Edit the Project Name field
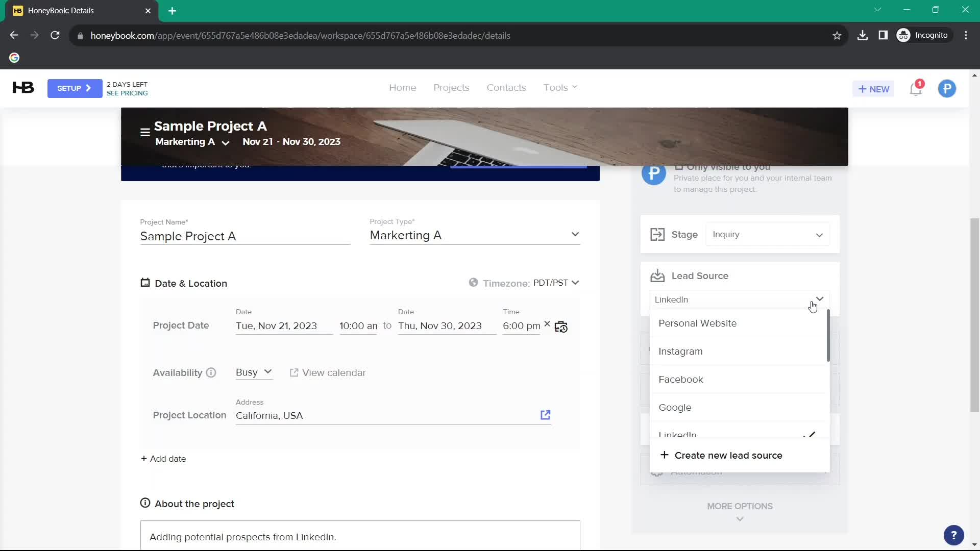The width and height of the screenshot is (980, 551). coord(245,236)
